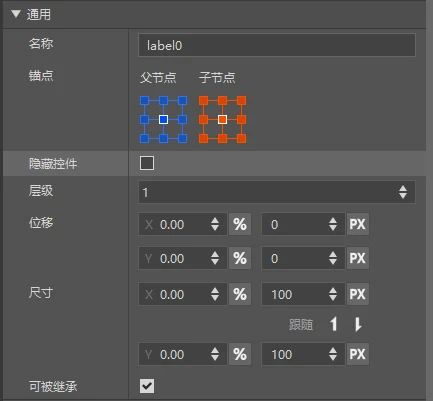Screen dimensions: 433x401
Task: Adjust the 位移 X percent stepper arrows
Action: tap(215, 224)
